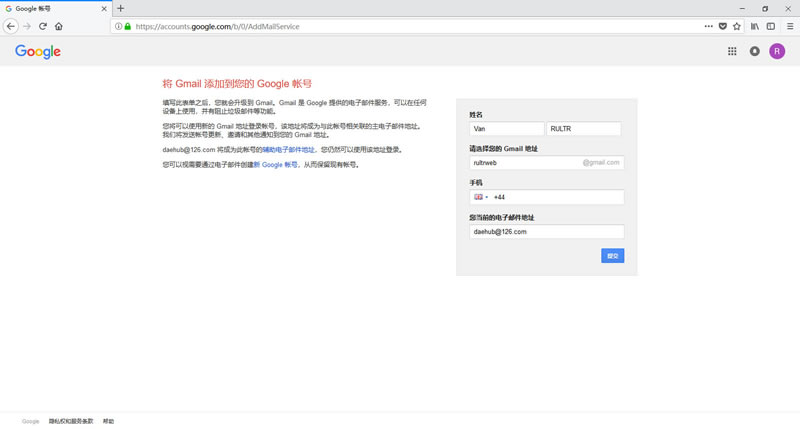
Task: Close the Google 帐号 tab
Action: tap(104, 9)
